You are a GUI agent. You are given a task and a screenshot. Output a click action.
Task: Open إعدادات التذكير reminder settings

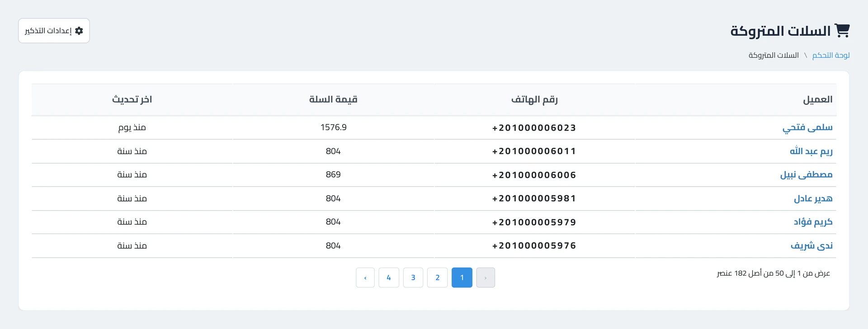54,31
